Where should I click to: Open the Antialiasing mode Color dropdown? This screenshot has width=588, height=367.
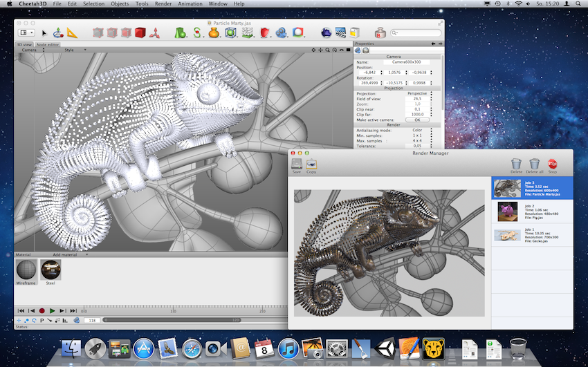point(416,130)
